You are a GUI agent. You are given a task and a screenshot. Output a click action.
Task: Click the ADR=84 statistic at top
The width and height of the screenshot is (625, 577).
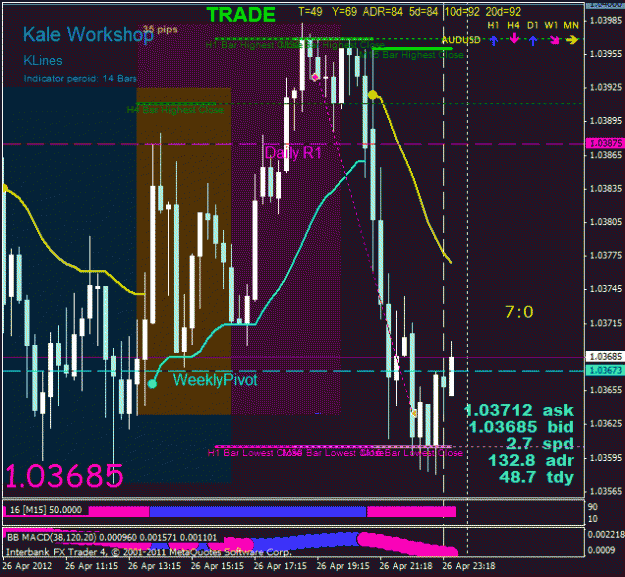click(383, 12)
